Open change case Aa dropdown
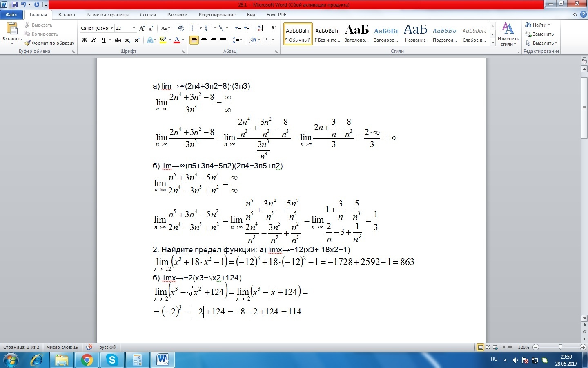 click(x=165, y=28)
